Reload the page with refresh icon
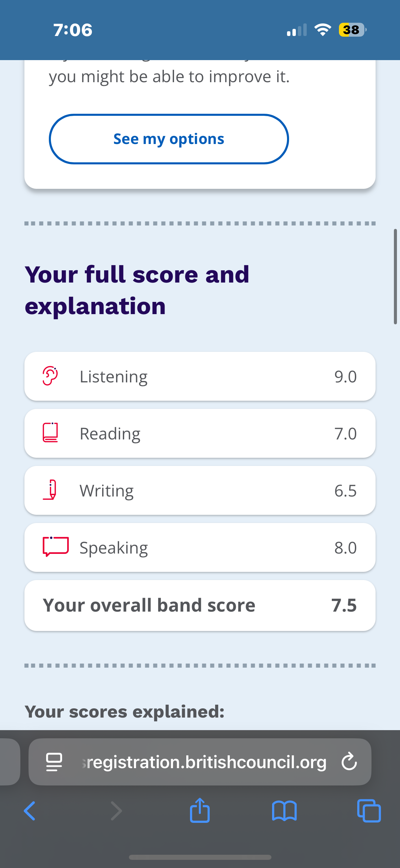Viewport: 400px width, 868px height. (349, 762)
